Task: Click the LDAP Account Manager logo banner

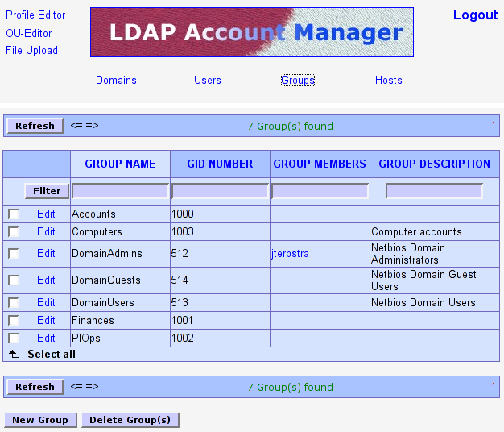Action: (251, 32)
